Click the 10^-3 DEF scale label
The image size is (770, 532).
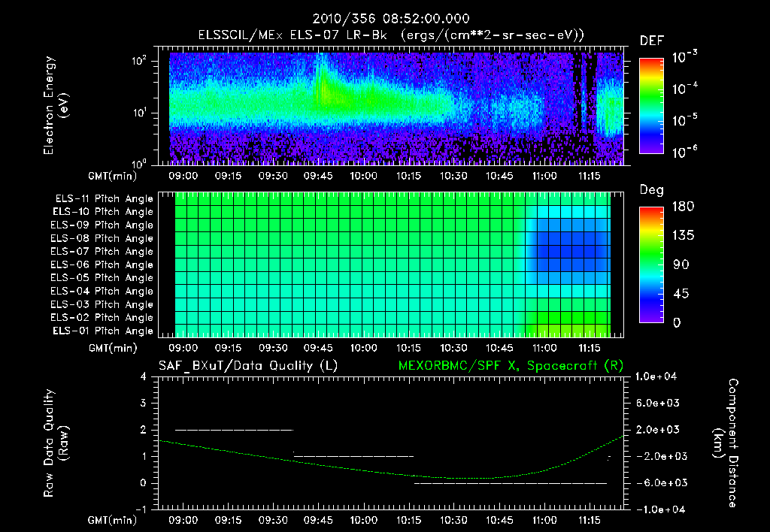pos(684,57)
